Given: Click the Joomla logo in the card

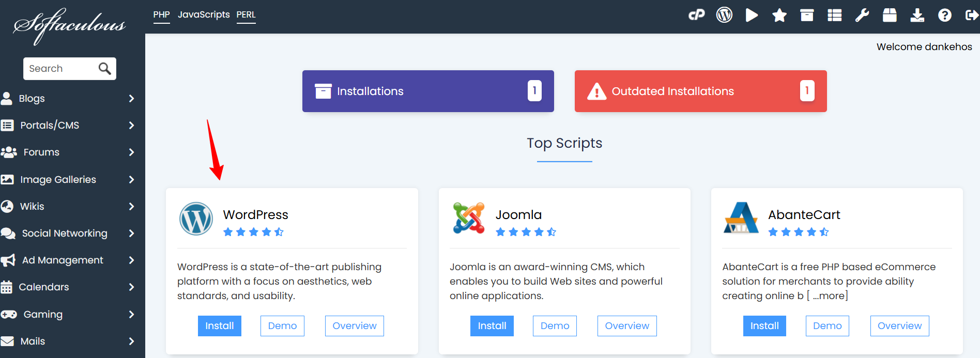Looking at the screenshot, I should [469, 218].
